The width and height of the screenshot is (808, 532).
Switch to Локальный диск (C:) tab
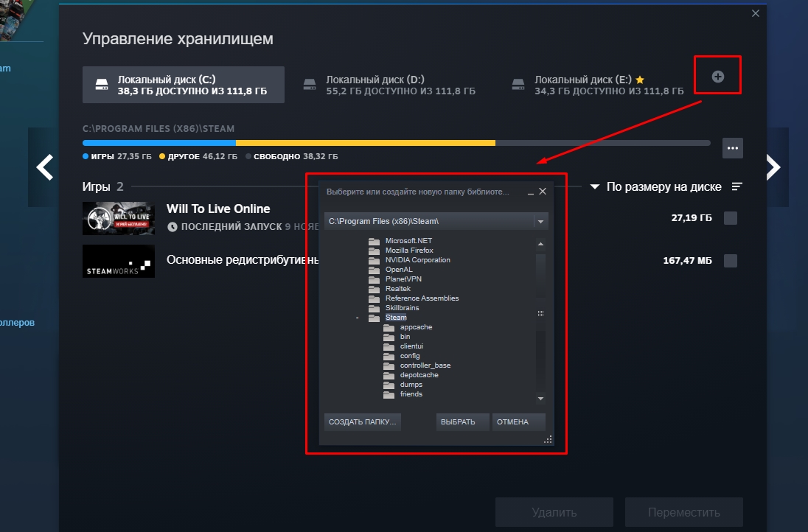point(184,85)
